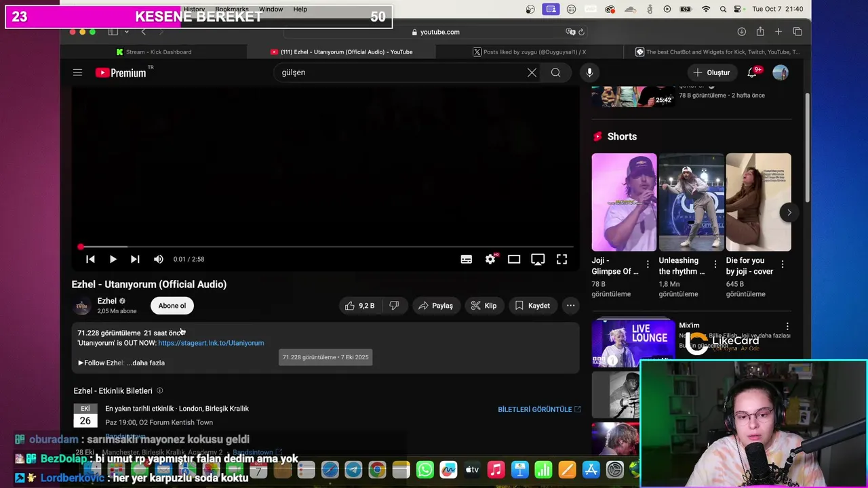868x488 pixels.
Task: Open the Window menu
Action: [x=271, y=9]
